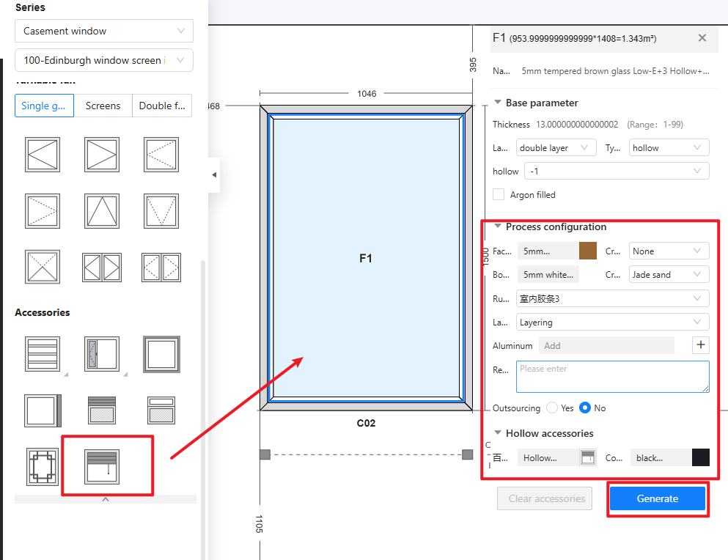Click the brown glass color swatch
This screenshot has width=728, height=560.
pos(587,251)
